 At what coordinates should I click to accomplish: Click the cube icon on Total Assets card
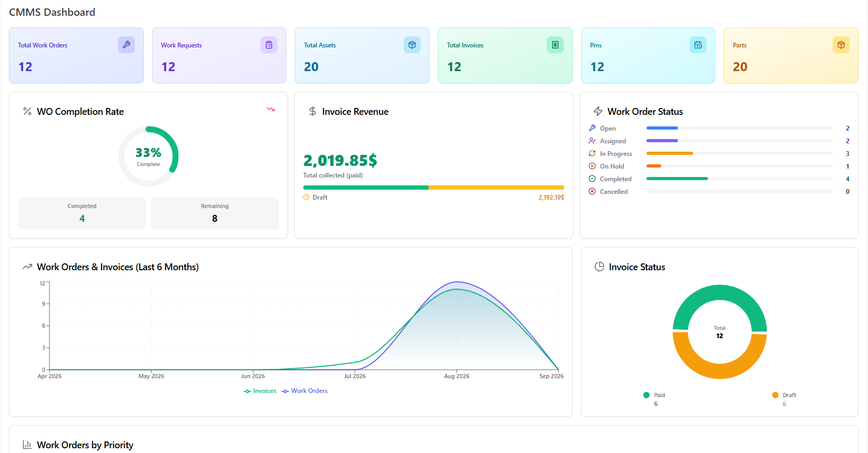pyautogui.click(x=412, y=45)
